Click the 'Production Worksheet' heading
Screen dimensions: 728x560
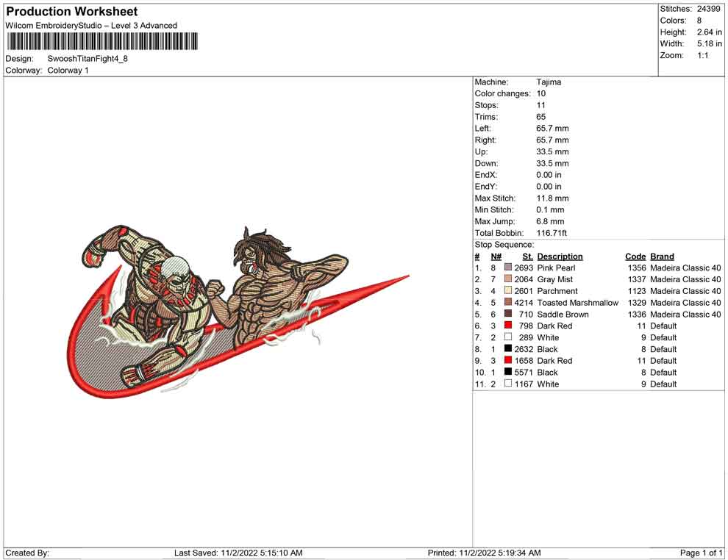[x=72, y=12]
